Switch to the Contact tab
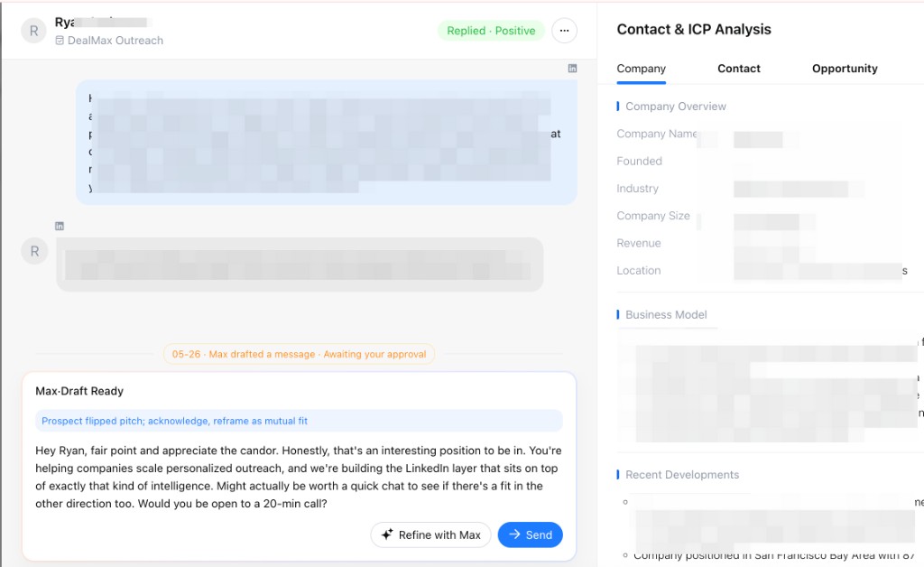 click(739, 69)
